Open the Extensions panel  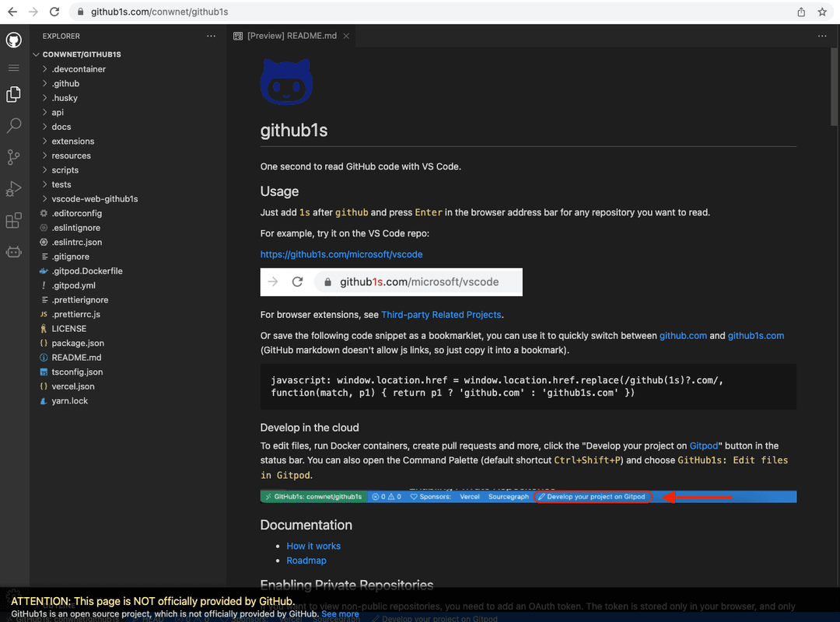click(12, 220)
